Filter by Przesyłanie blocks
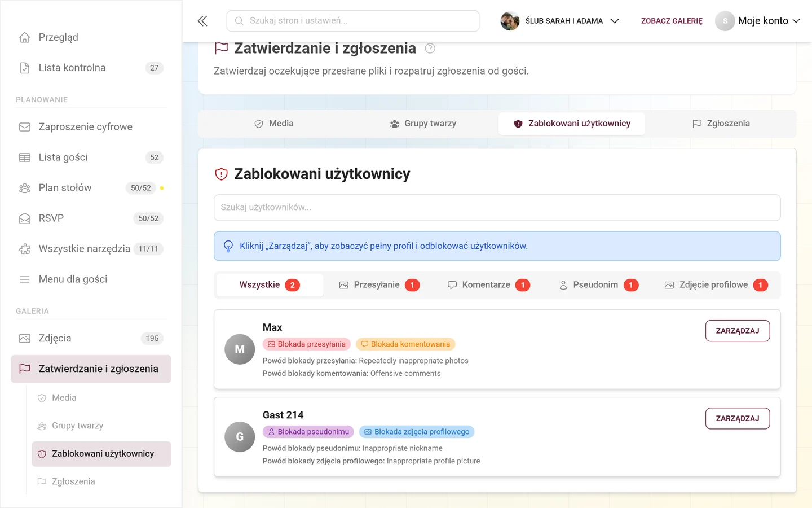812x508 pixels. point(379,285)
